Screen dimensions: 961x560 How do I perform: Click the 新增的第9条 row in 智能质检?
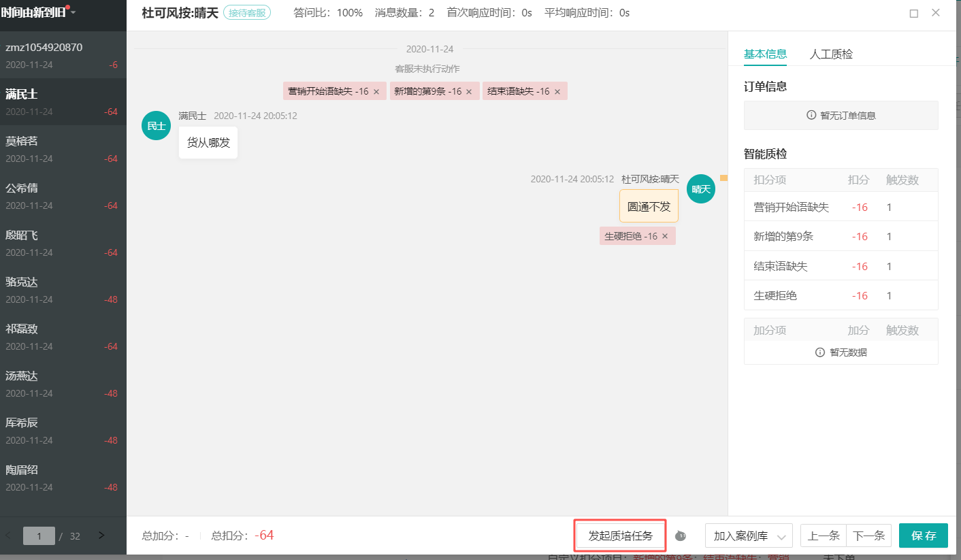click(x=841, y=236)
